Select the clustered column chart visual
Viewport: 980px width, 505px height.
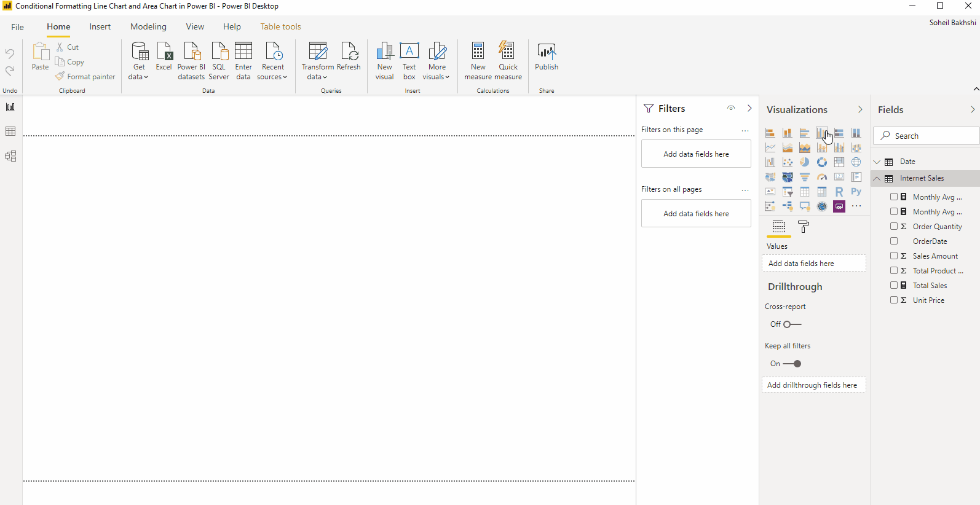pyautogui.click(x=821, y=133)
